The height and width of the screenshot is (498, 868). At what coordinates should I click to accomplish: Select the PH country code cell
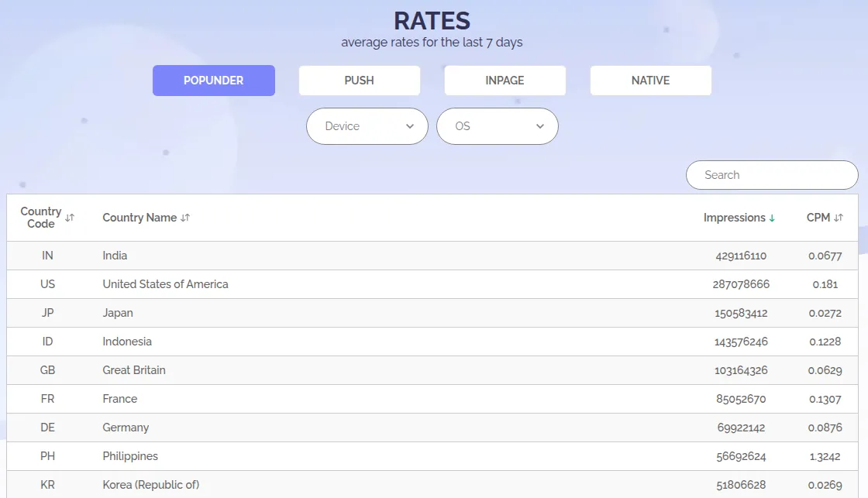click(47, 456)
